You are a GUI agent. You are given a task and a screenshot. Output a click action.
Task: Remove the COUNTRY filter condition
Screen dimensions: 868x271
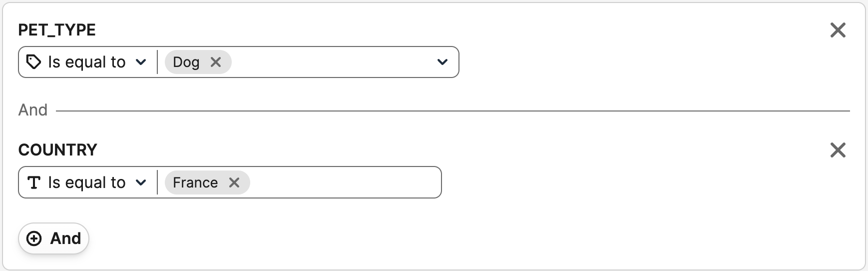point(838,150)
